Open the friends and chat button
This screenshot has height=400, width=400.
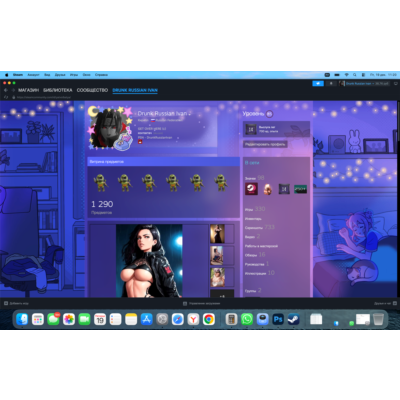point(385,303)
